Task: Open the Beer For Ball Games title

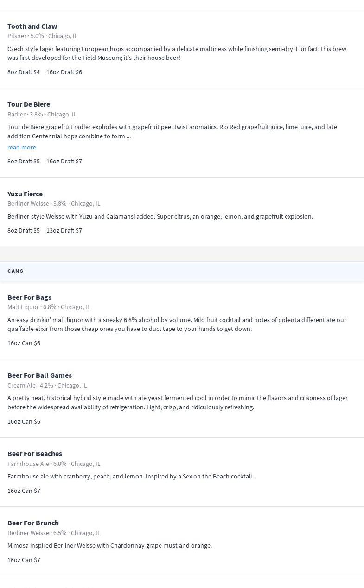Action: tap(39, 375)
